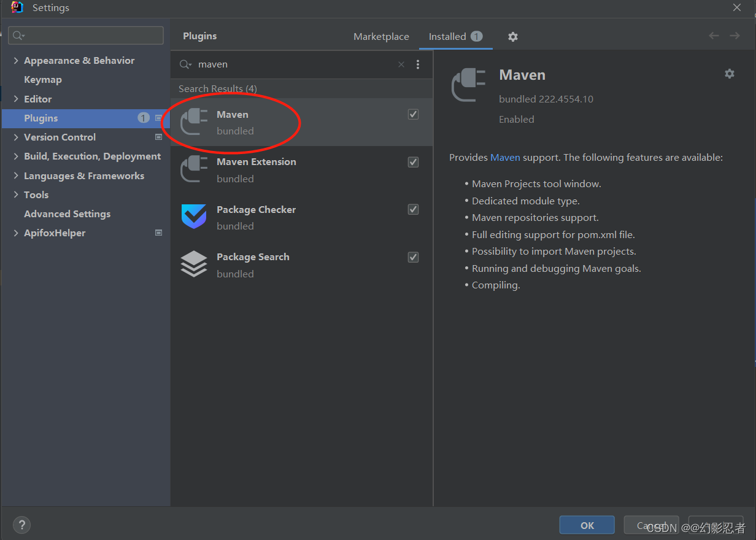The width and height of the screenshot is (756, 540).
Task: Click in the settings search field
Action: coord(86,36)
